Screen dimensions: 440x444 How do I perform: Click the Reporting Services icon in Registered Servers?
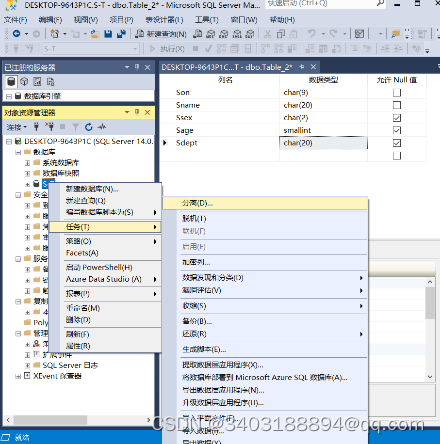click(37, 82)
